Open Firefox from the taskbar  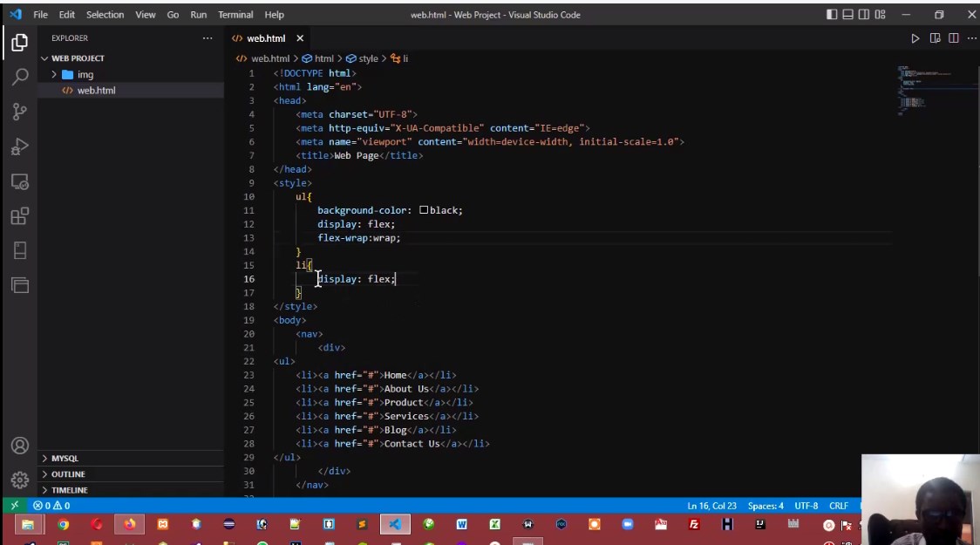pyautogui.click(x=129, y=524)
